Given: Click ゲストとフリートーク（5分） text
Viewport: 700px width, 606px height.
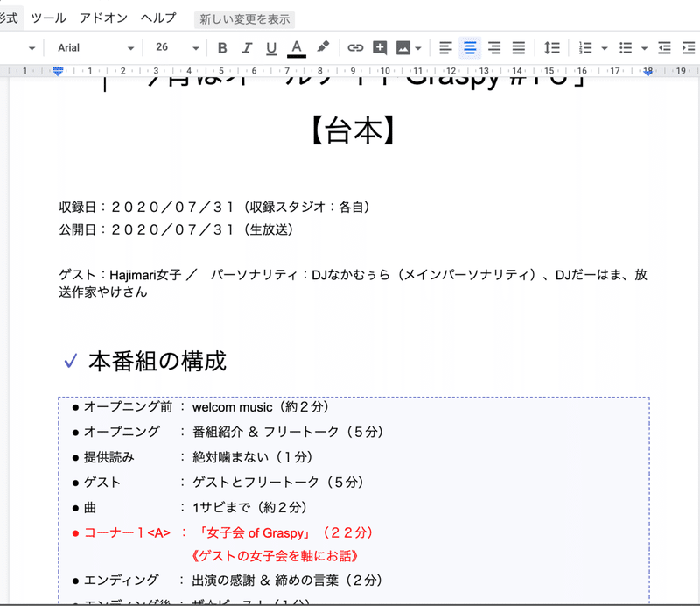Looking at the screenshot, I should (x=278, y=483).
